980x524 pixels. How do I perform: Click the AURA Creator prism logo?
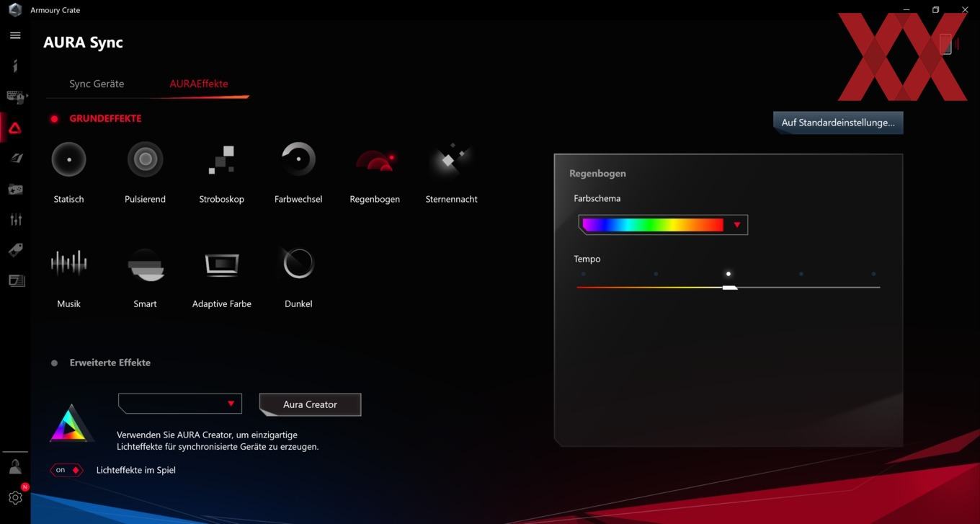pos(71,423)
